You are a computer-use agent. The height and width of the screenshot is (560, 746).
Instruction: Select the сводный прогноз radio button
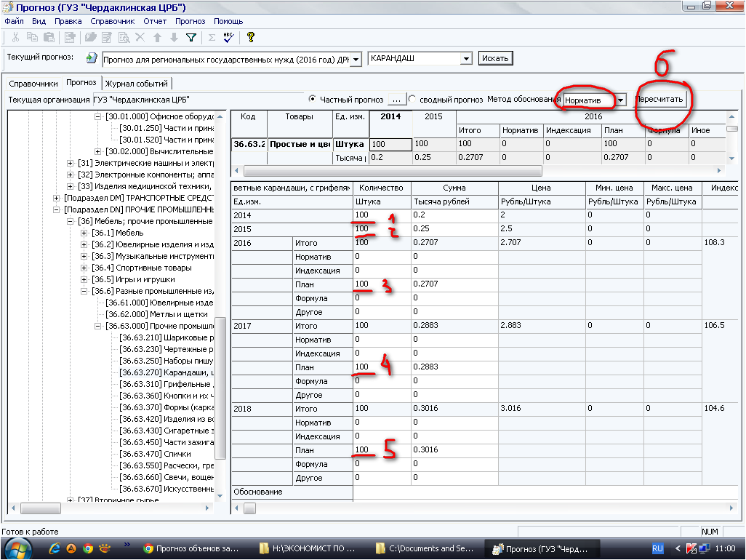pos(412,100)
